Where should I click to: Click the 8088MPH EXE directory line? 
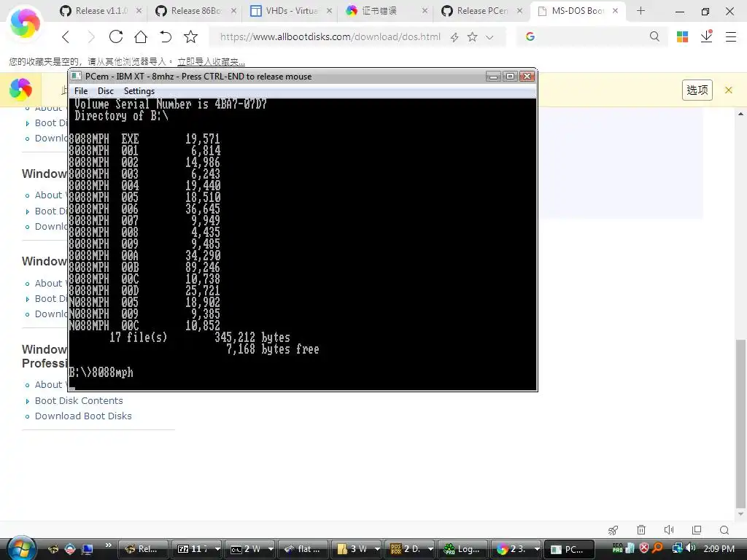click(x=144, y=139)
